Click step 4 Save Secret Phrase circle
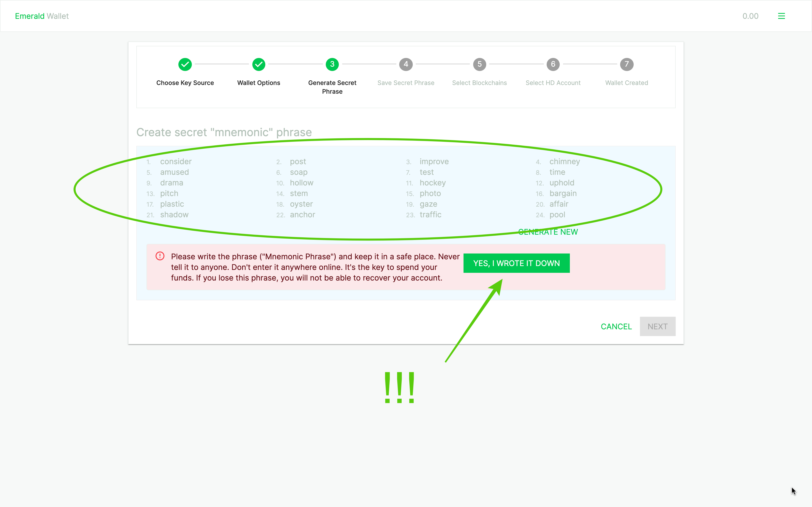This screenshot has height=507, width=812. 406,64
